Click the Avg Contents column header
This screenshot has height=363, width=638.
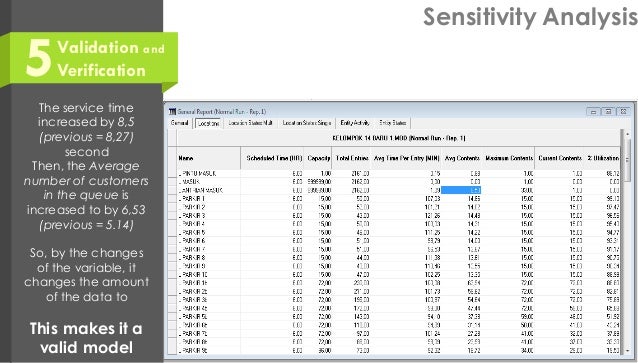click(462, 158)
